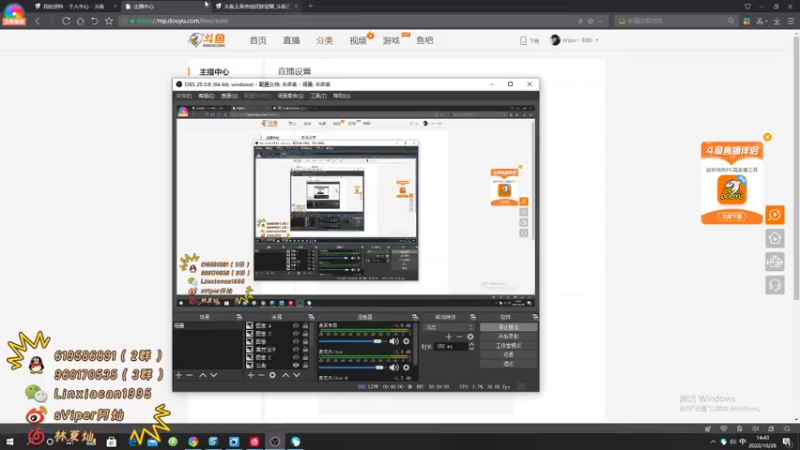The height and width of the screenshot is (450, 800).
Task: Open headset support icon in right sidebar
Action: click(x=774, y=285)
